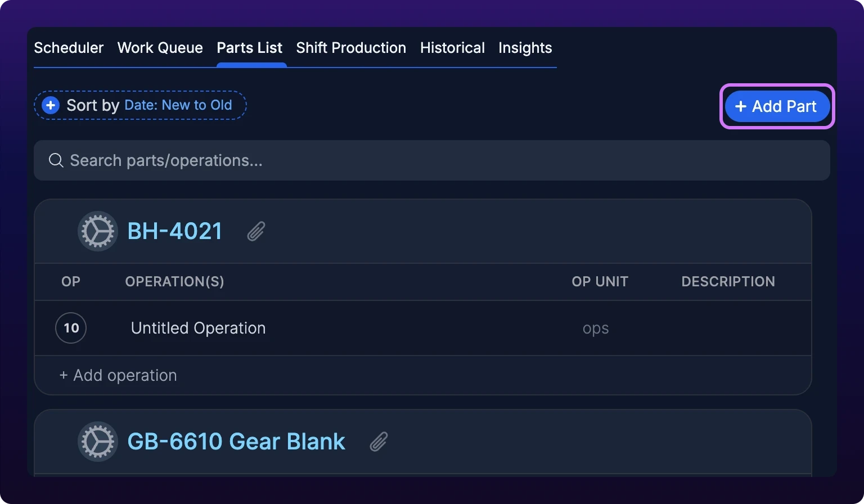Click the blue plus icon beside Sort by
864x504 pixels.
51,105
